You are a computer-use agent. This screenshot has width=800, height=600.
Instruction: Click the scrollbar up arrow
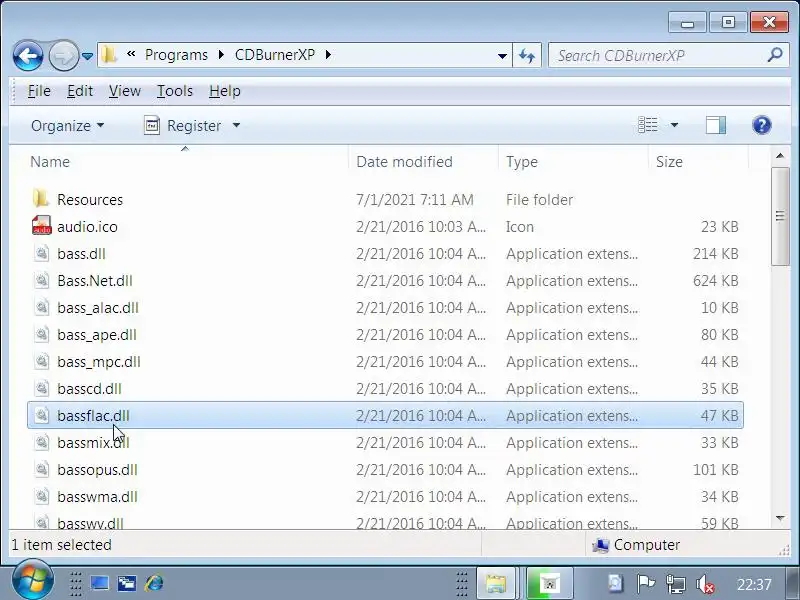click(780, 156)
